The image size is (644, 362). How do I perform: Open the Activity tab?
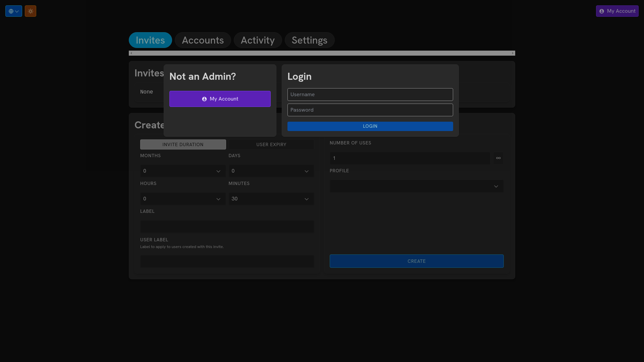258,40
